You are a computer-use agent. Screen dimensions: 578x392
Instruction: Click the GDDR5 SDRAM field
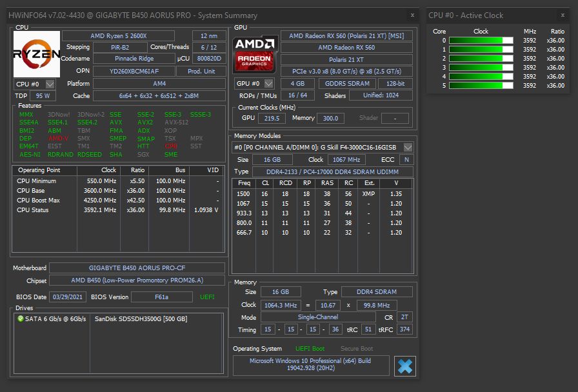click(347, 84)
